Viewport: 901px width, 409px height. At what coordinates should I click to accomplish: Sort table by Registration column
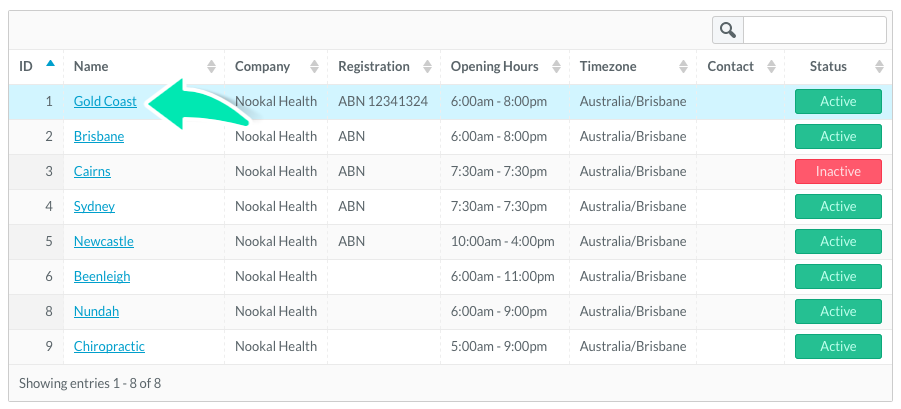(x=384, y=67)
